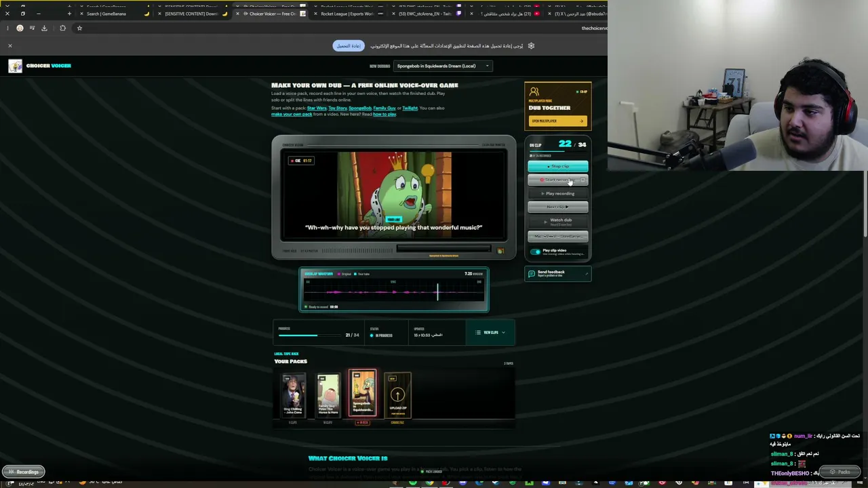Click Open Multiplayer button
The width and height of the screenshot is (868, 488).
coord(557,121)
